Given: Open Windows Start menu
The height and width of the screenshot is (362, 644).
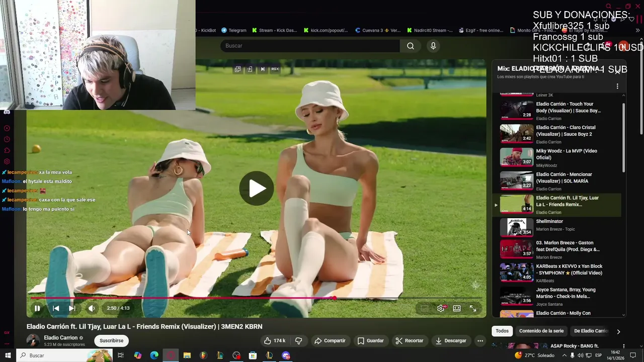Looking at the screenshot, I should click(8, 355).
